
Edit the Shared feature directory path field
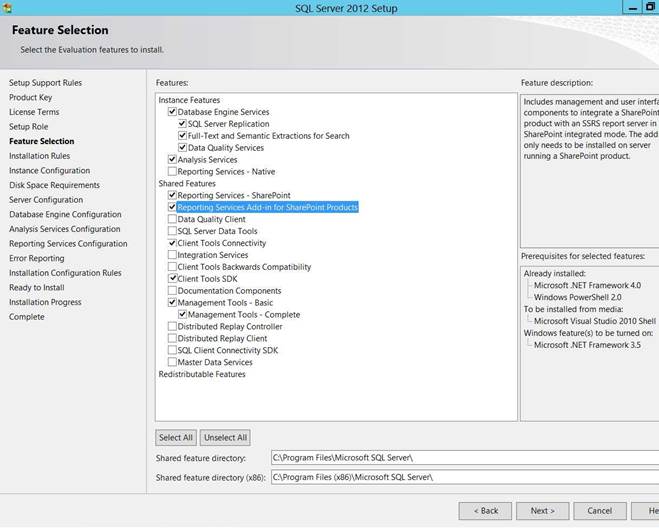point(465,457)
